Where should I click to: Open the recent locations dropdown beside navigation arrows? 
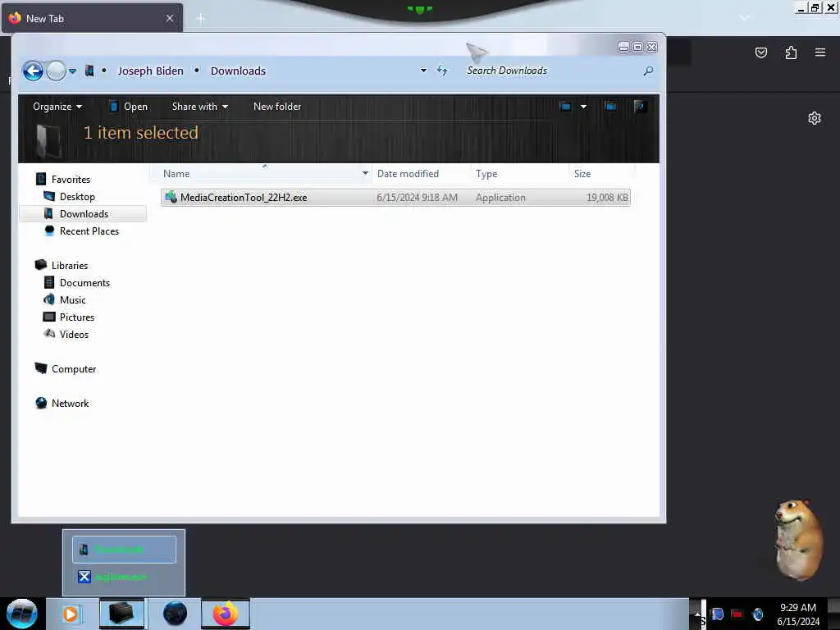pos(72,71)
